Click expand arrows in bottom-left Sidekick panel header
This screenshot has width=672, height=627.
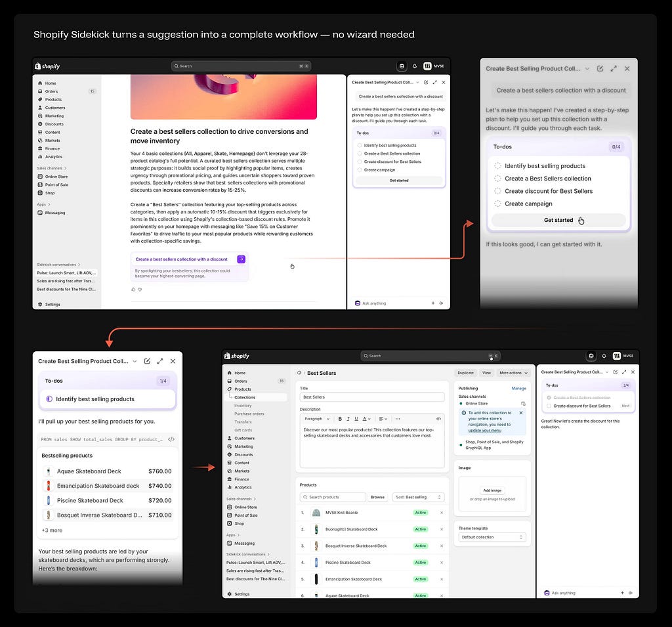160,361
